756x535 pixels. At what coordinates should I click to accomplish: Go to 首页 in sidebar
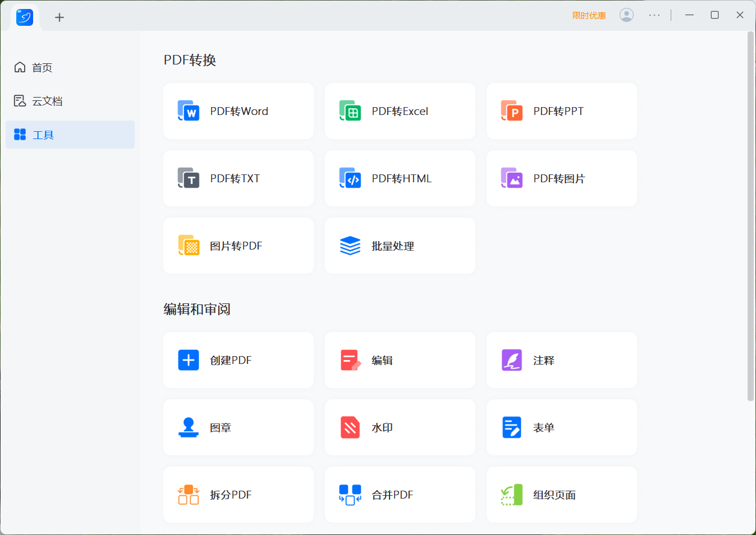coord(70,67)
